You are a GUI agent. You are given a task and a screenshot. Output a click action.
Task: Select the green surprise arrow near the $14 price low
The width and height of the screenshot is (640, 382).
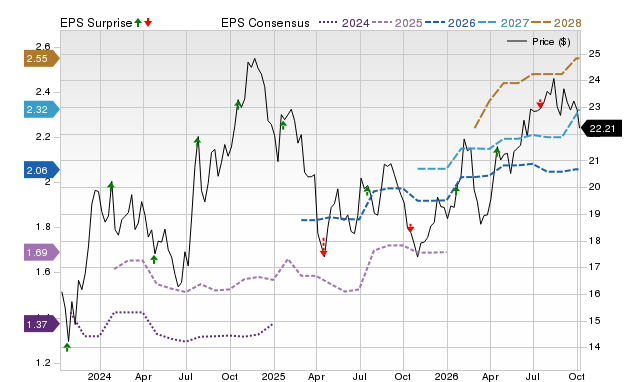pyautogui.click(x=67, y=347)
